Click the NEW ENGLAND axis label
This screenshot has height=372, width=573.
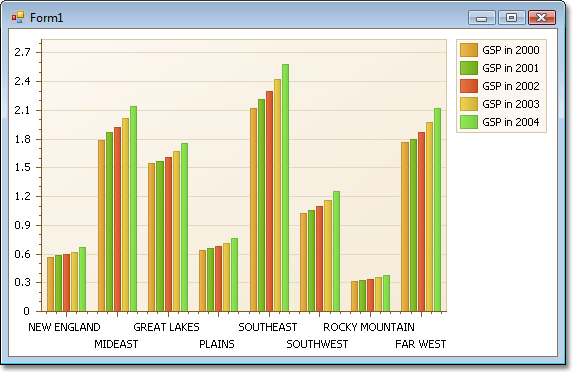(x=64, y=327)
